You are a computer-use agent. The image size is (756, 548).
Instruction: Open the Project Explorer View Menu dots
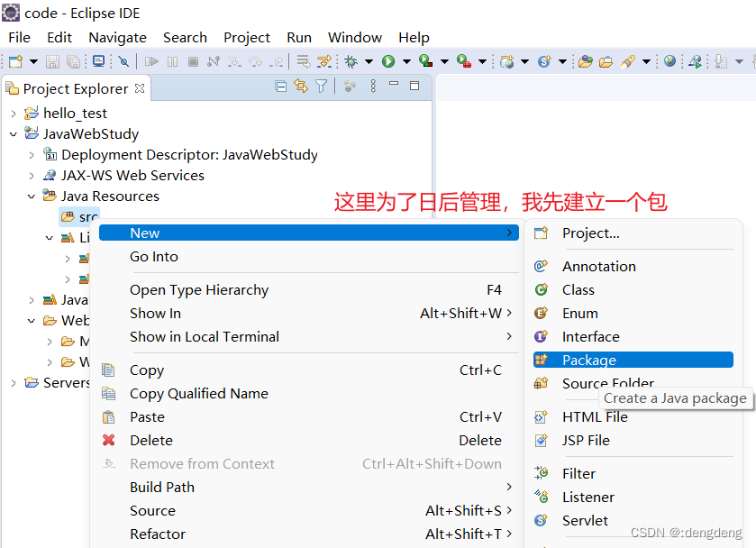373,86
